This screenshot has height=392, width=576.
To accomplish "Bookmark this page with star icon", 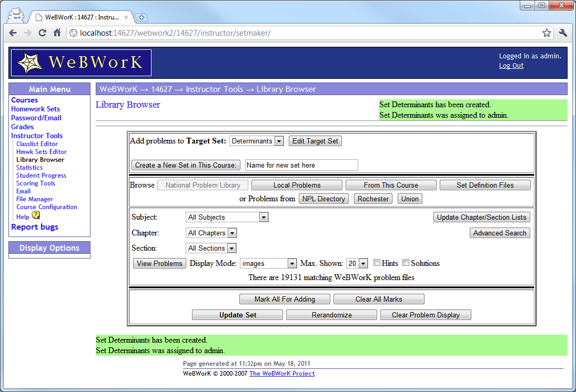I will (x=547, y=33).
